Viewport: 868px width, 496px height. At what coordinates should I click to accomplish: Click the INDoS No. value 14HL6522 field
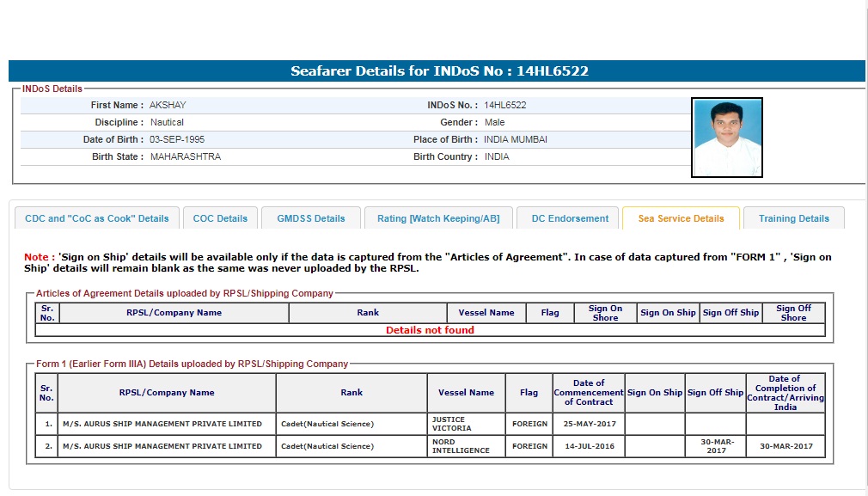[505, 105]
